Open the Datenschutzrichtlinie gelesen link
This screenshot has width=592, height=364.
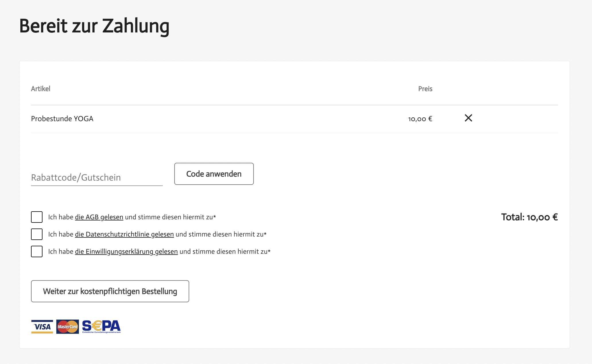pyautogui.click(x=124, y=234)
